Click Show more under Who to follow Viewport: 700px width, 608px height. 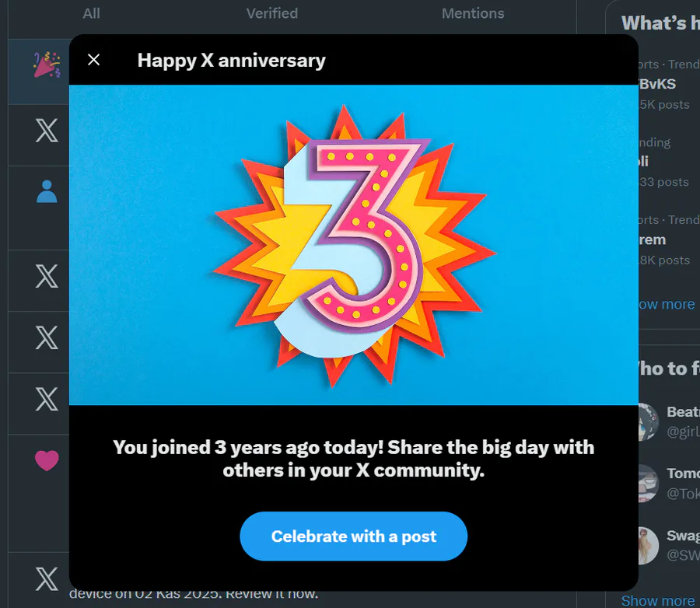(658, 600)
